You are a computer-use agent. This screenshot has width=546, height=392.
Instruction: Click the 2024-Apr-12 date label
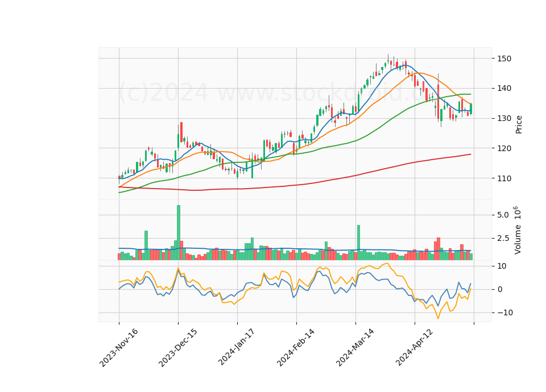click(415, 347)
